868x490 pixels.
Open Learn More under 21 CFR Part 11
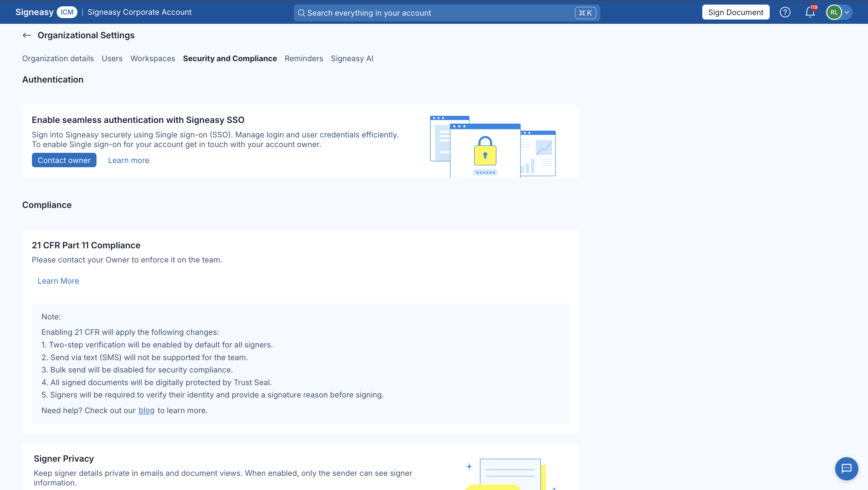58,281
